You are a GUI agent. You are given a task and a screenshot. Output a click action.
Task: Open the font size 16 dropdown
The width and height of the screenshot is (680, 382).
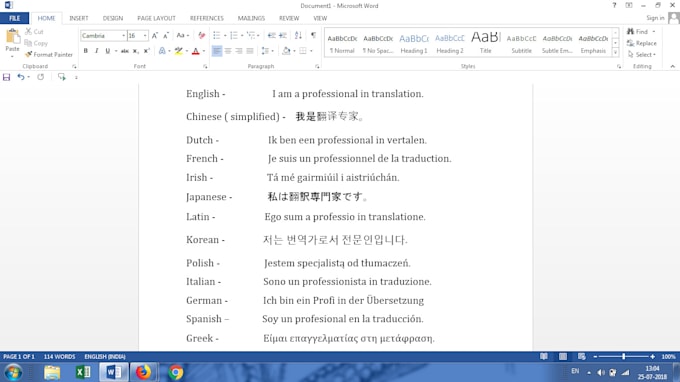click(x=145, y=36)
